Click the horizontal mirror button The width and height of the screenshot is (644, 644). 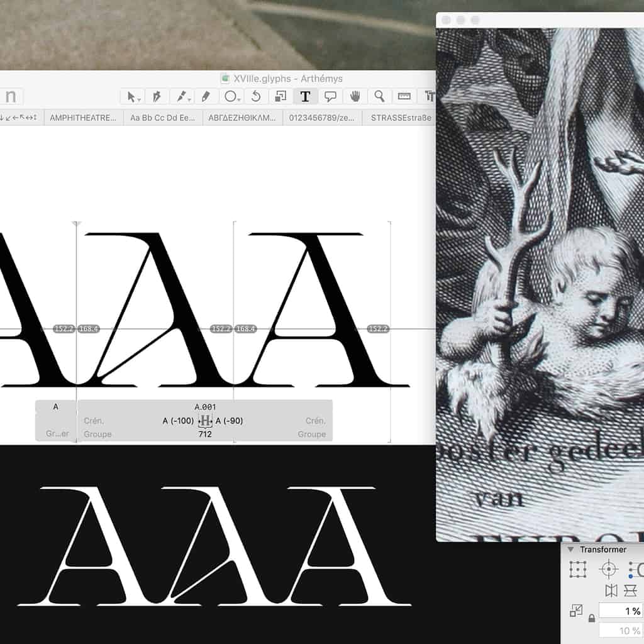611,591
